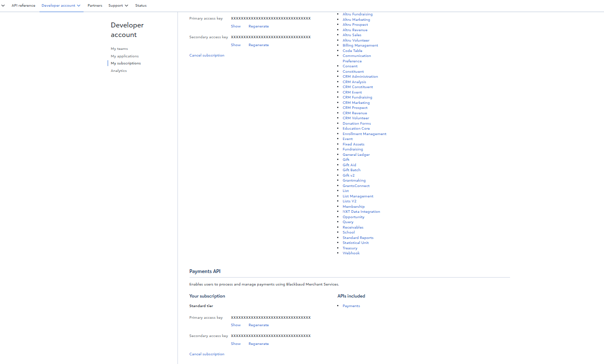
Task: Cancel the subscription listed above Payments API
Action: 207,55
